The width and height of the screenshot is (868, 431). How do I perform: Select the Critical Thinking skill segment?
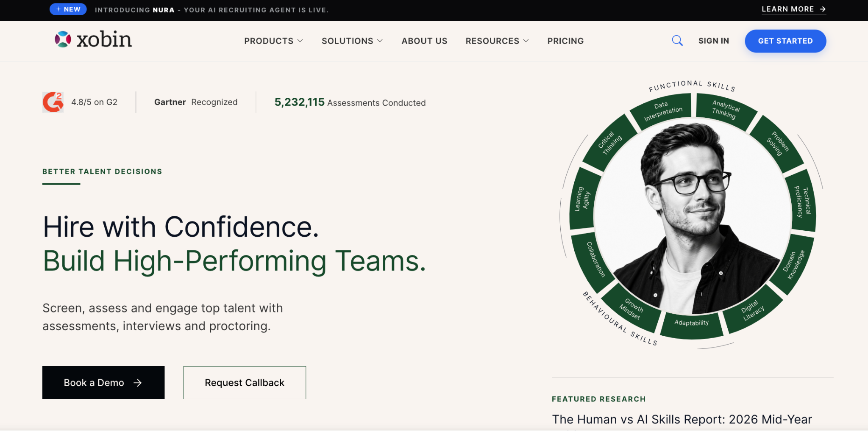(x=609, y=143)
